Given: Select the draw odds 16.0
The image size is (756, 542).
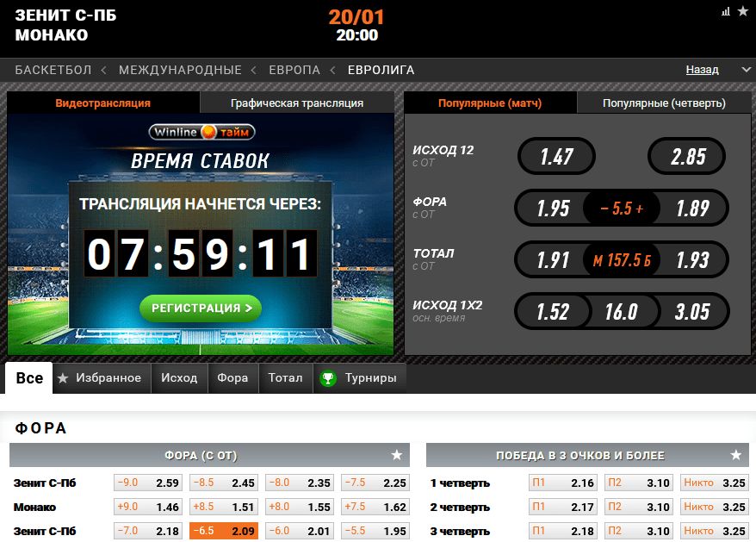Looking at the screenshot, I should 622,311.
